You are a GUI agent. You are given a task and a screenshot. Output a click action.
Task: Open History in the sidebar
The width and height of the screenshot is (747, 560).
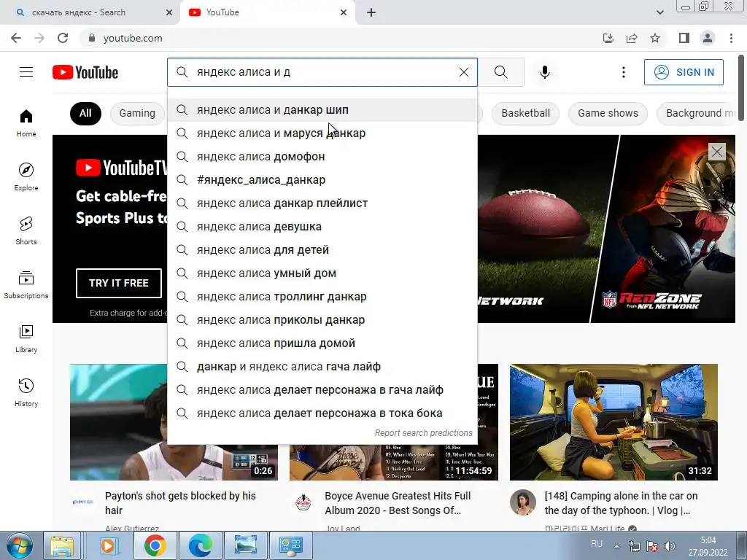tap(26, 392)
